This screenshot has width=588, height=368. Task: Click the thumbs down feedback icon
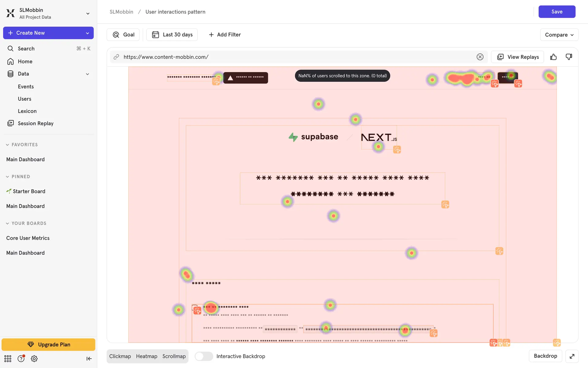tap(569, 57)
